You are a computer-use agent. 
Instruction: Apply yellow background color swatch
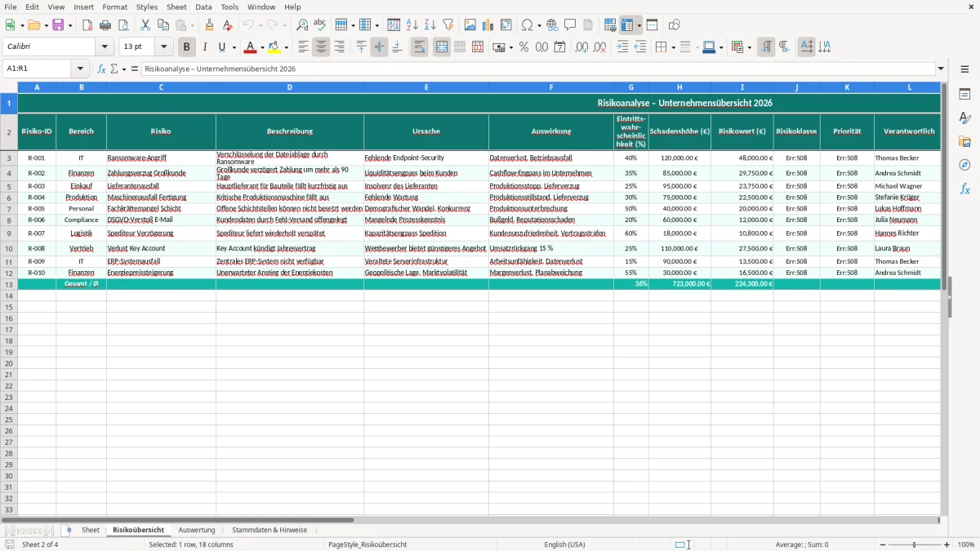tap(274, 47)
